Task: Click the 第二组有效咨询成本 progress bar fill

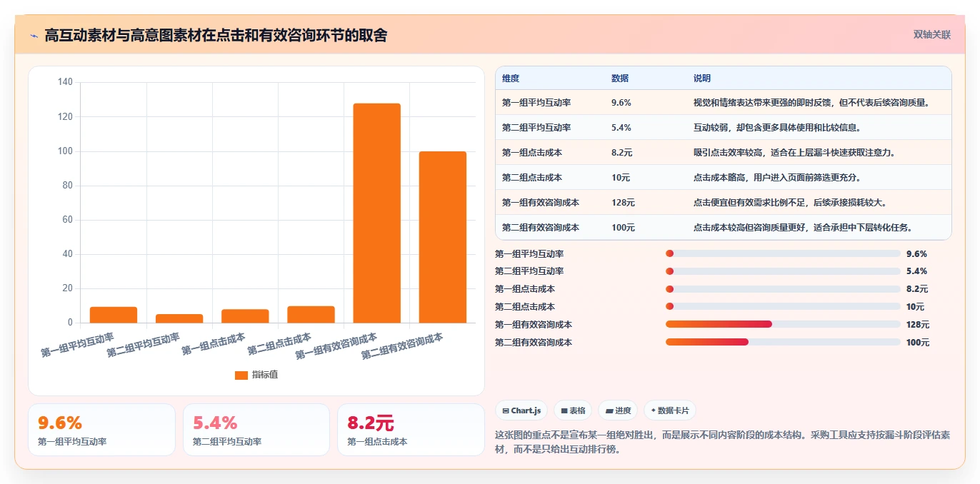Action: pyautogui.click(x=707, y=343)
